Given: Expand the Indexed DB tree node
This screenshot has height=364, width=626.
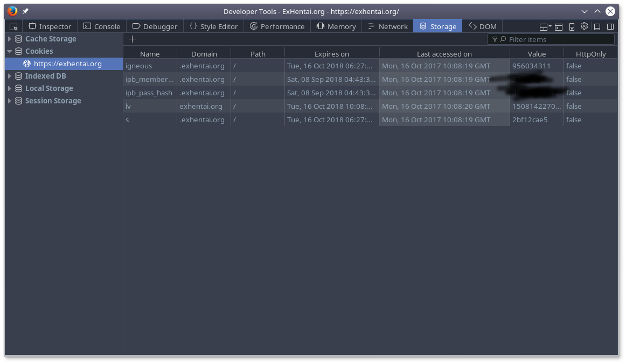Looking at the screenshot, I should (x=10, y=76).
